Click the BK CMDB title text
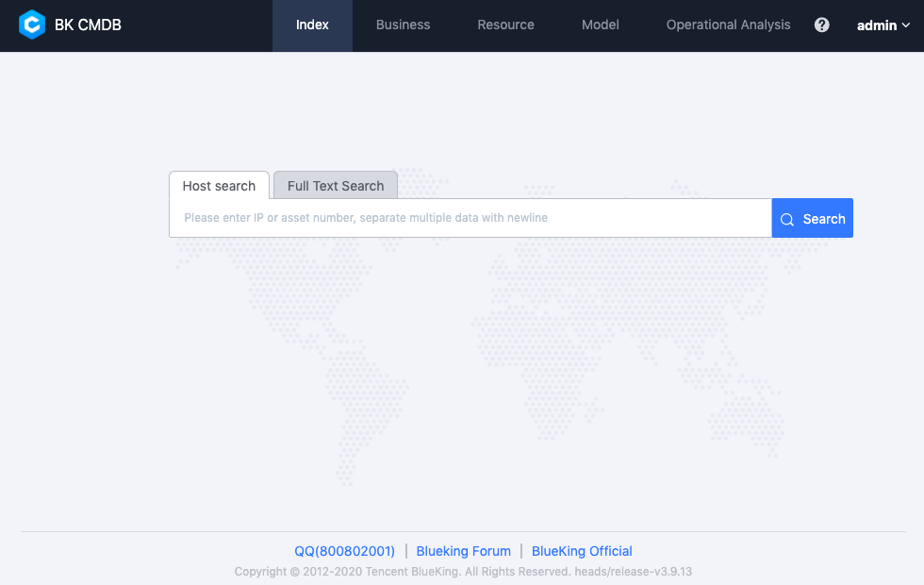Screen dimensions: 924x585 click(88, 25)
